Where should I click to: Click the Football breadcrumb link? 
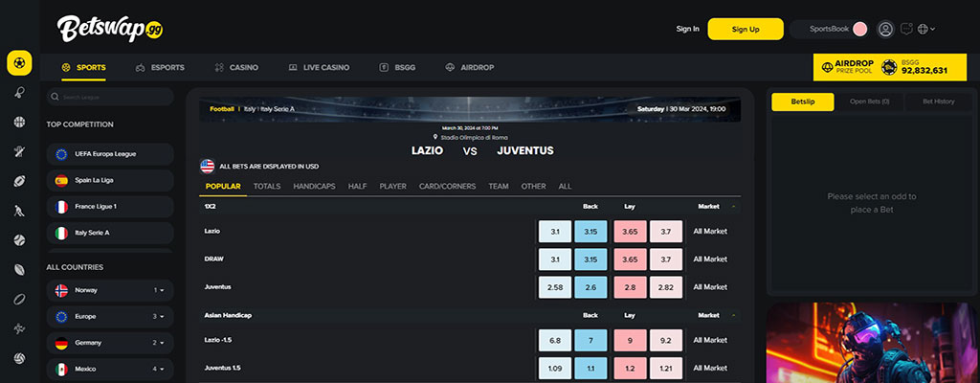tap(222, 109)
